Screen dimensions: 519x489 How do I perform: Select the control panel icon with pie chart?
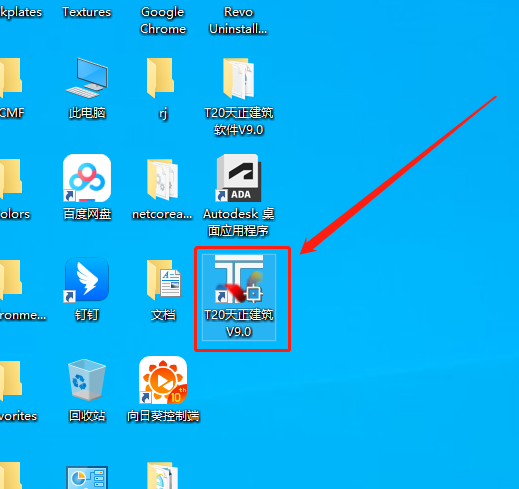[87, 477]
